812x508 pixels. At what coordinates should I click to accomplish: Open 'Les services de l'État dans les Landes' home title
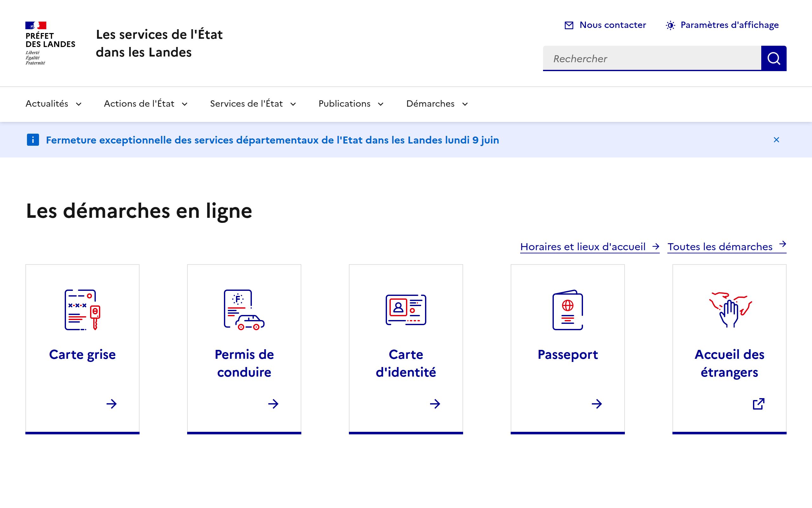click(159, 43)
